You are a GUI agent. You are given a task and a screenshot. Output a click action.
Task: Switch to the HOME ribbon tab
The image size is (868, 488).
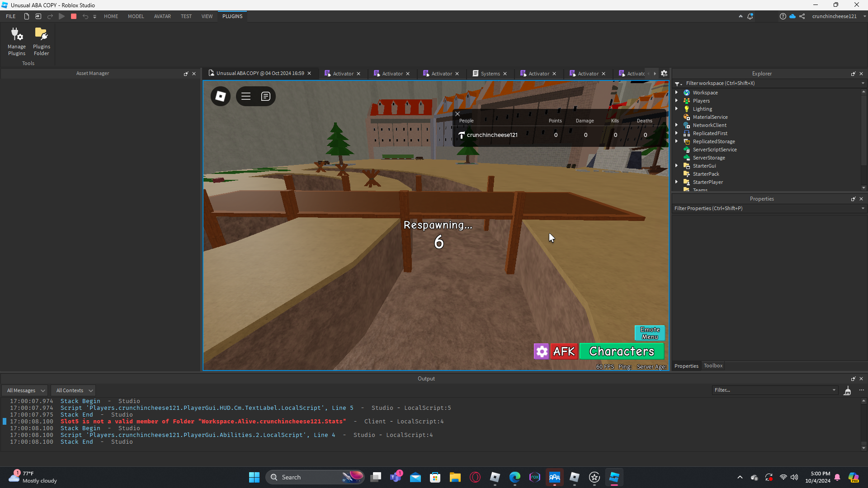pyautogui.click(x=111, y=16)
